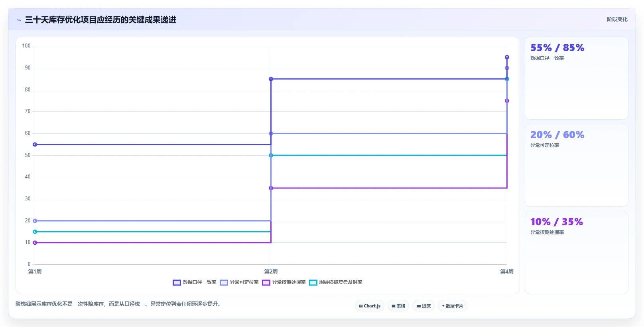Click the footer note starting with 阶梯线展示库存优化
Screen dimensions: 644x327
point(119,304)
